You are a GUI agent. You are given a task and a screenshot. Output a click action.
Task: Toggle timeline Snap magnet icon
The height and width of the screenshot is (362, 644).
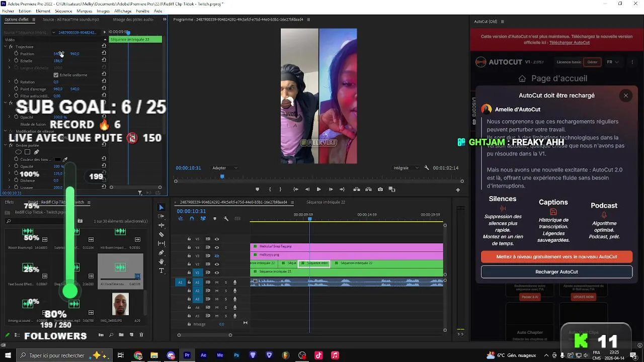coord(192,219)
